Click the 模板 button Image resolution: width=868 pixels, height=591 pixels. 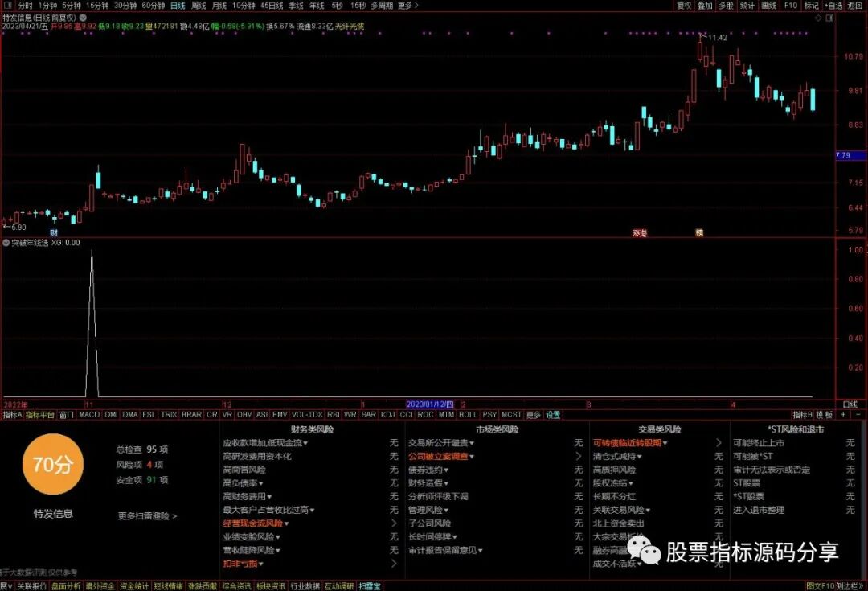[825, 414]
